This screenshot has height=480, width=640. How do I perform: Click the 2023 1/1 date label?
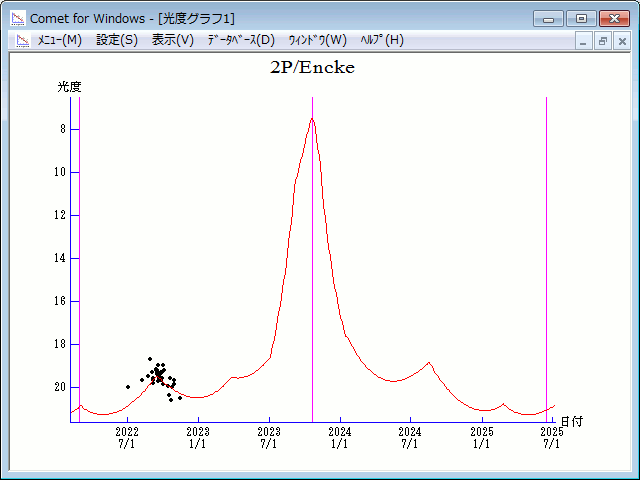198,438
